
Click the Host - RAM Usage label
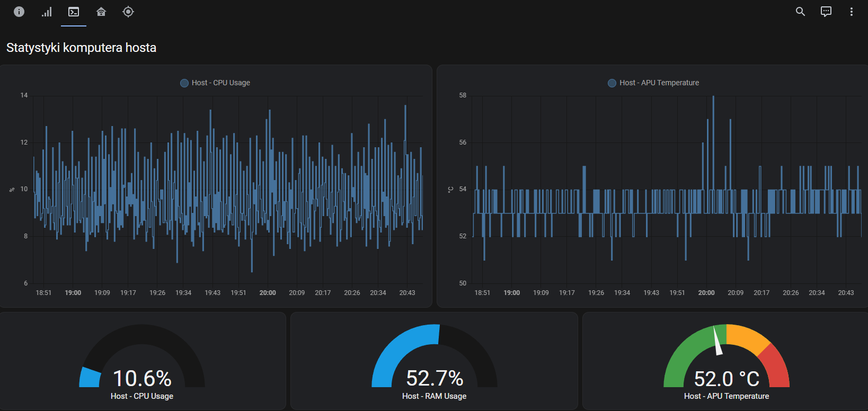[x=434, y=396]
